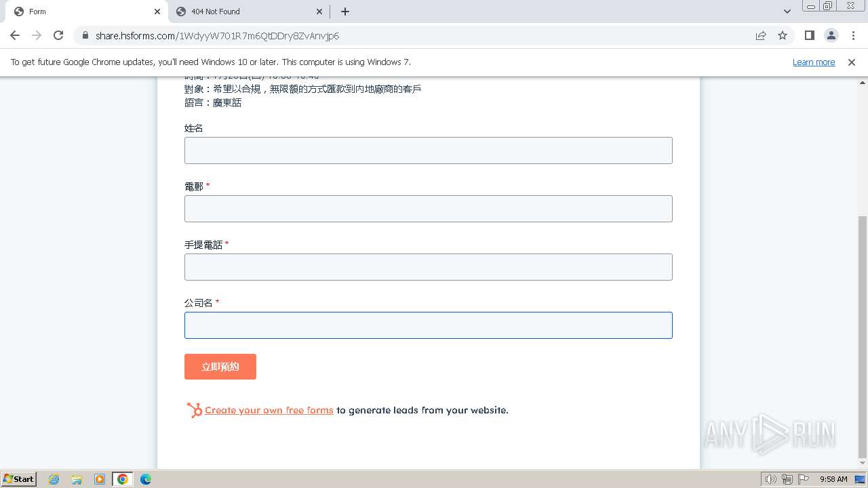Viewport: 868px width, 488px height.
Task: Click the address bar URL text
Action: pyautogui.click(x=217, y=35)
